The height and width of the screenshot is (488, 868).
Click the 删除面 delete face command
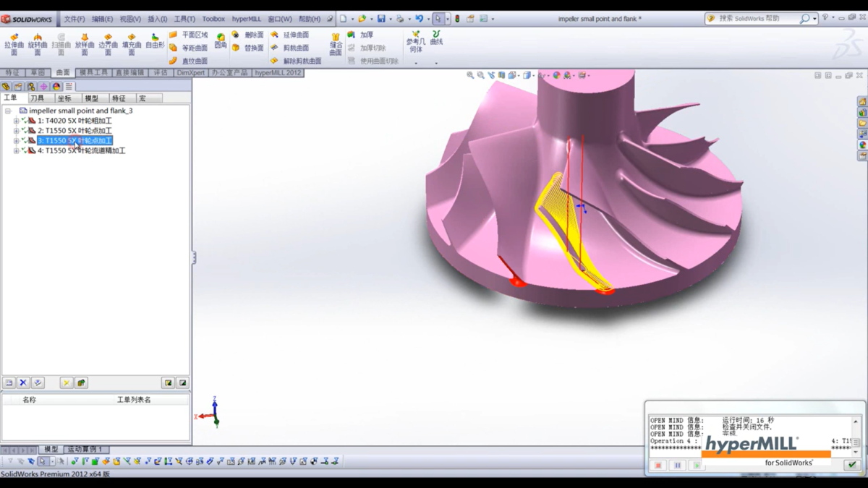pos(247,35)
